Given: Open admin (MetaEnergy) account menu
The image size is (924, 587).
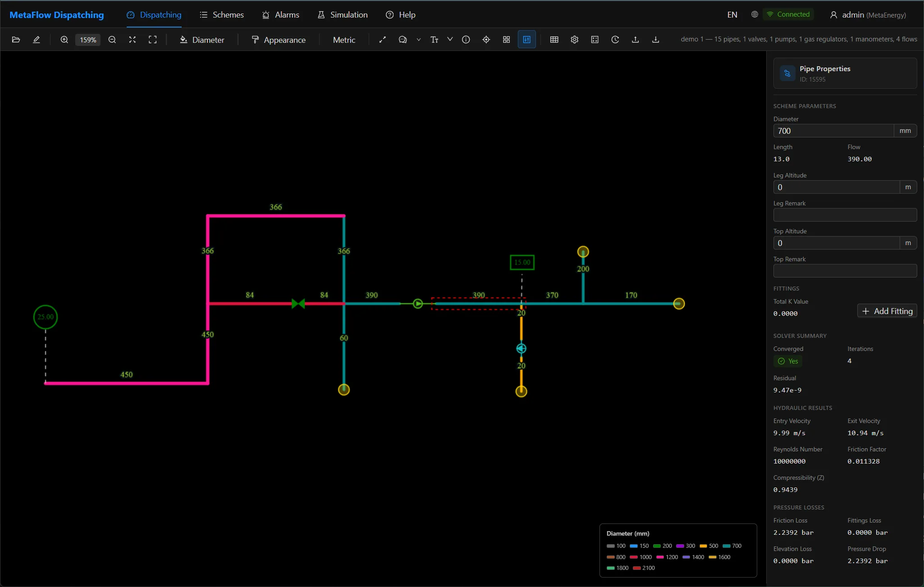Looking at the screenshot, I should click(x=868, y=15).
